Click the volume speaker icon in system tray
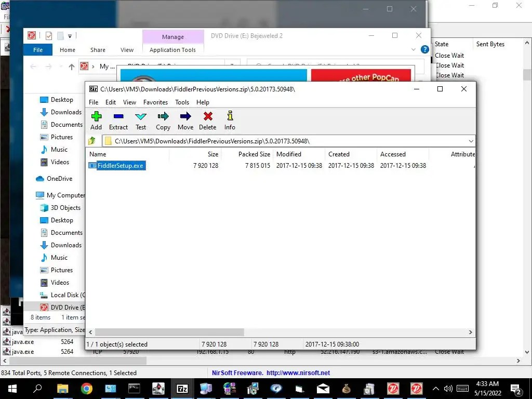The width and height of the screenshot is (532, 399). point(448,389)
